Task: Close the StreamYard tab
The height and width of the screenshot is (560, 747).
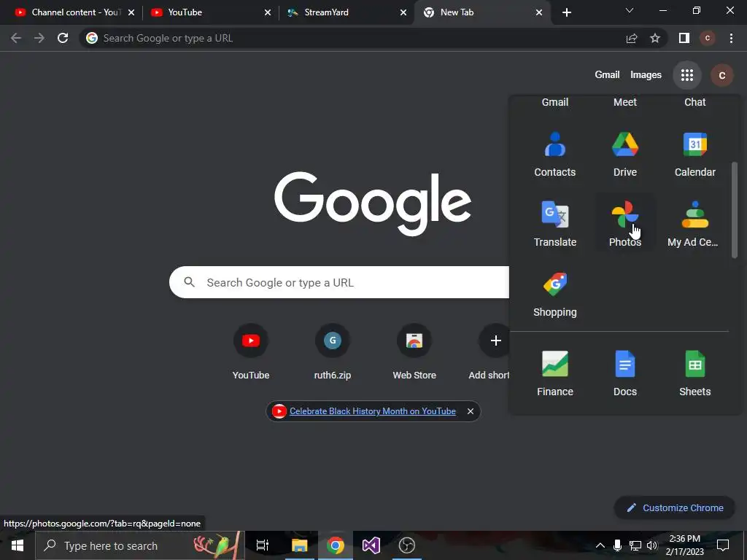Action: coord(403,12)
